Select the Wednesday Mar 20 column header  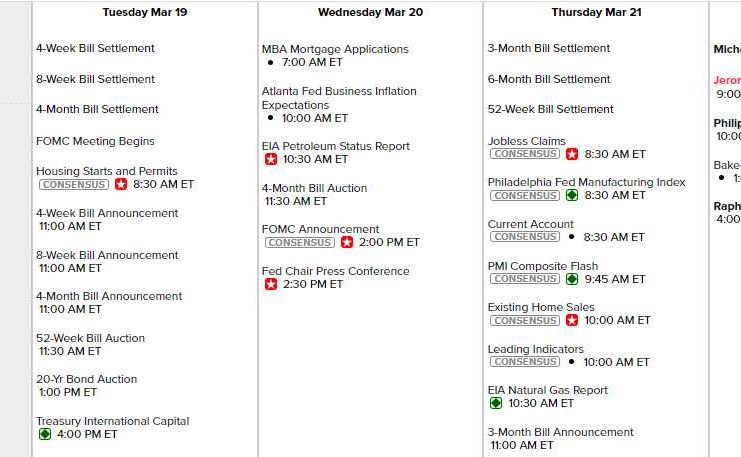tap(370, 13)
